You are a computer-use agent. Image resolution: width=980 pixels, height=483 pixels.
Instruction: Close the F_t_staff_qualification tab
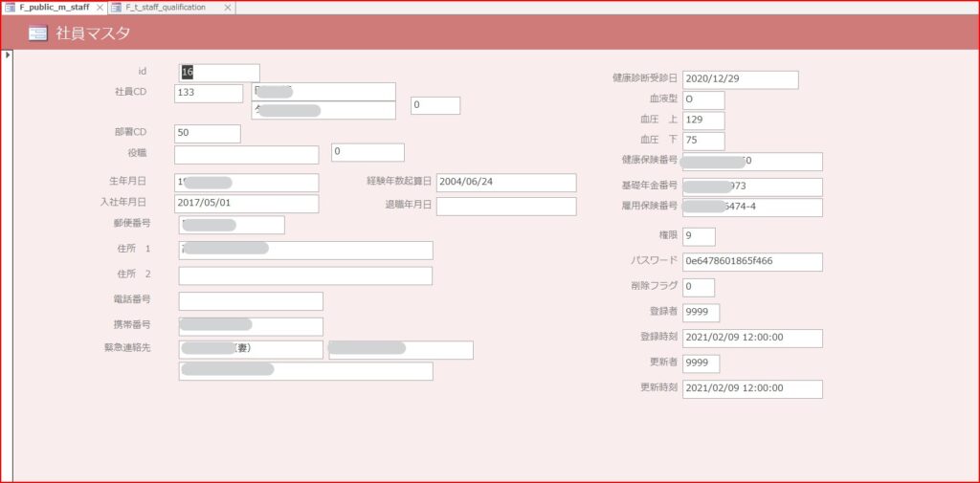pyautogui.click(x=228, y=8)
